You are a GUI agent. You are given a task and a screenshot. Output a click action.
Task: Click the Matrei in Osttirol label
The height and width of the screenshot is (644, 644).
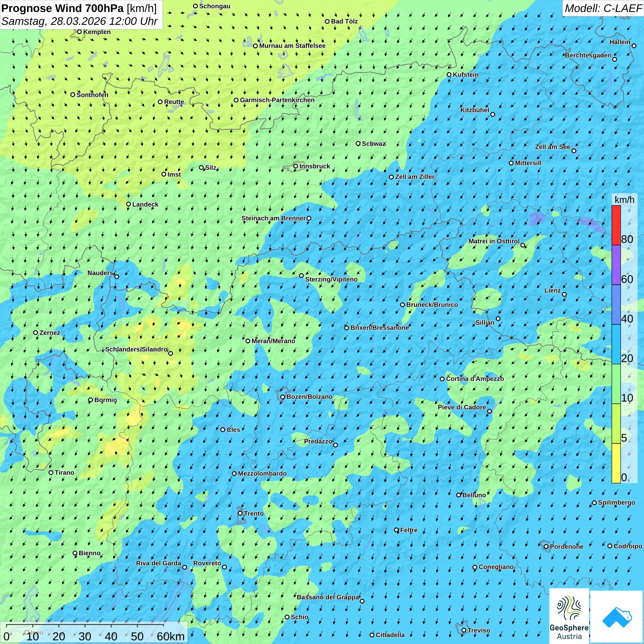pos(494,241)
